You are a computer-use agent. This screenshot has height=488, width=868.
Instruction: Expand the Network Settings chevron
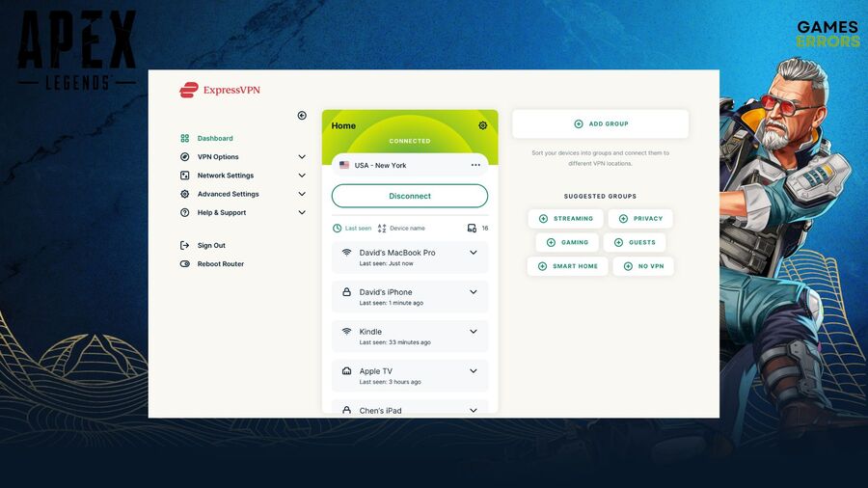click(302, 176)
